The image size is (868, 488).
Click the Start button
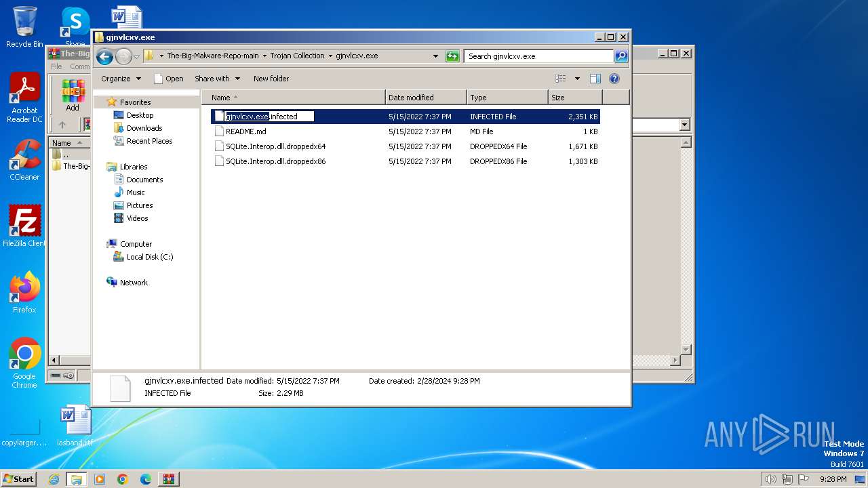pyautogui.click(x=18, y=479)
